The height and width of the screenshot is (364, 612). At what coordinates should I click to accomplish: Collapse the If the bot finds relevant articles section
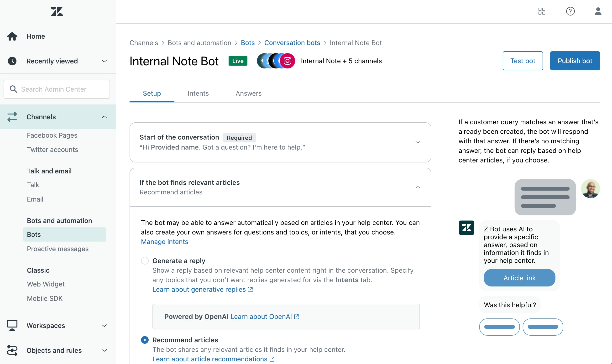[418, 187]
